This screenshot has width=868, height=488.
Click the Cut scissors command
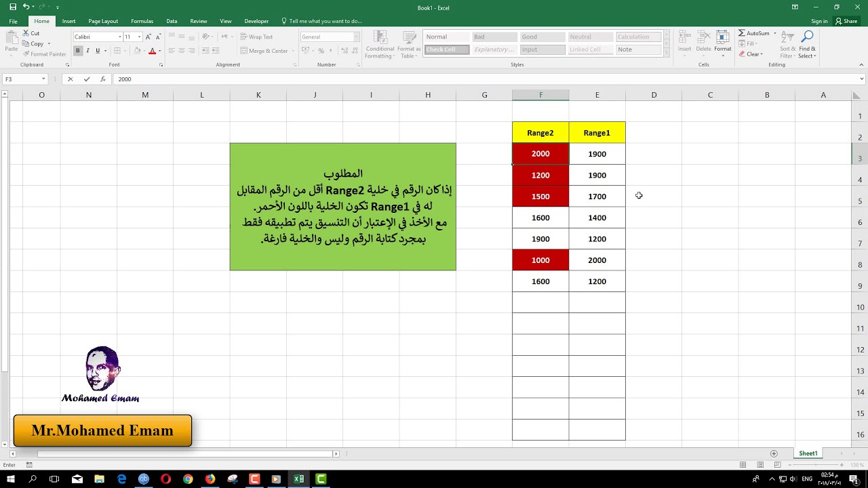(x=31, y=33)
